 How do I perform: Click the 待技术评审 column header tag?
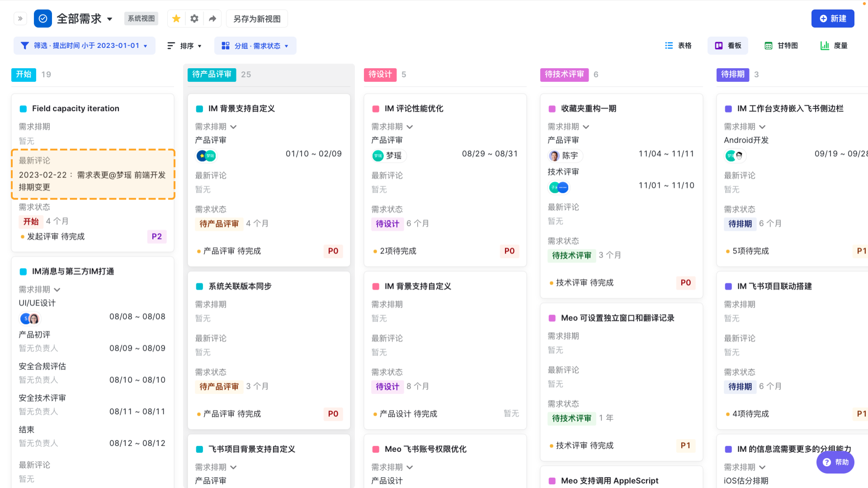pyautogui.click(x=564, y=74)
